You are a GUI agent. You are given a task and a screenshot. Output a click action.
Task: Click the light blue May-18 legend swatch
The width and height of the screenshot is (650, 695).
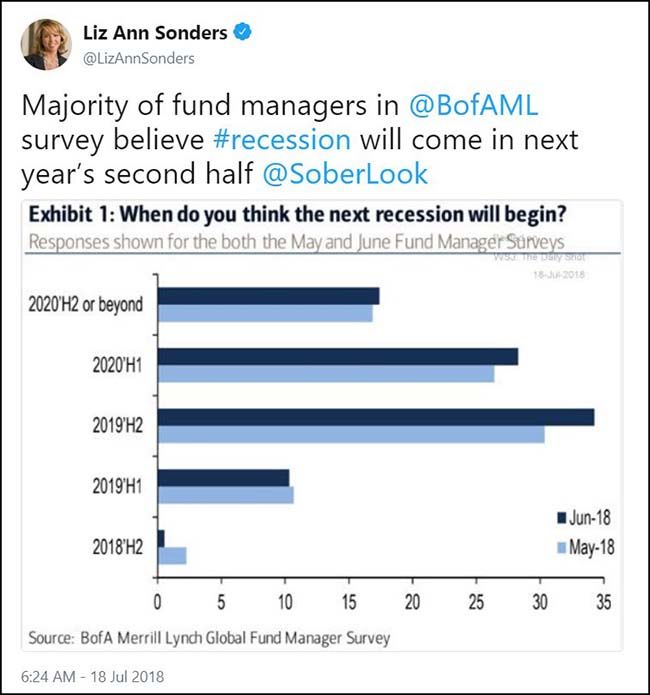(x=561, y=547)
